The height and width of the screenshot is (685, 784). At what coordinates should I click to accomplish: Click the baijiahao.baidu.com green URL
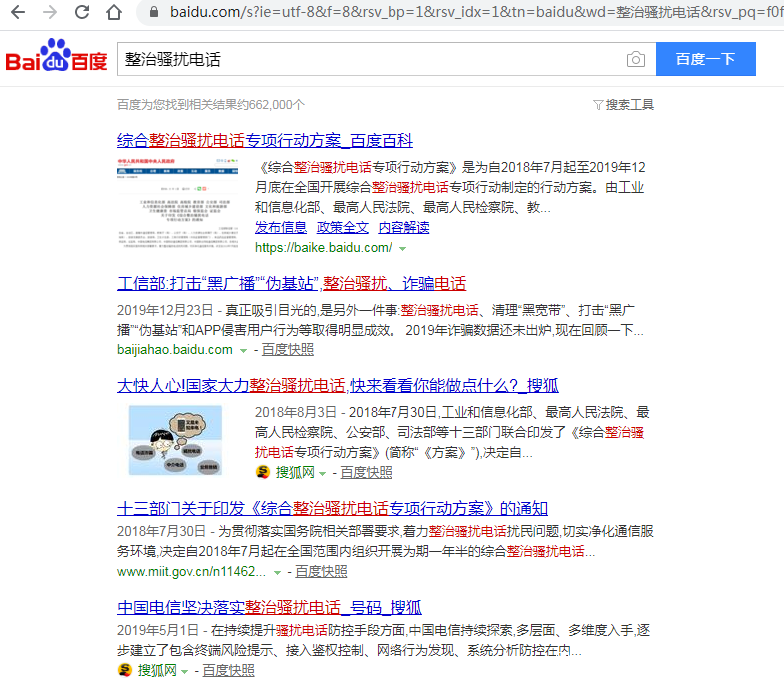(175, 350)
